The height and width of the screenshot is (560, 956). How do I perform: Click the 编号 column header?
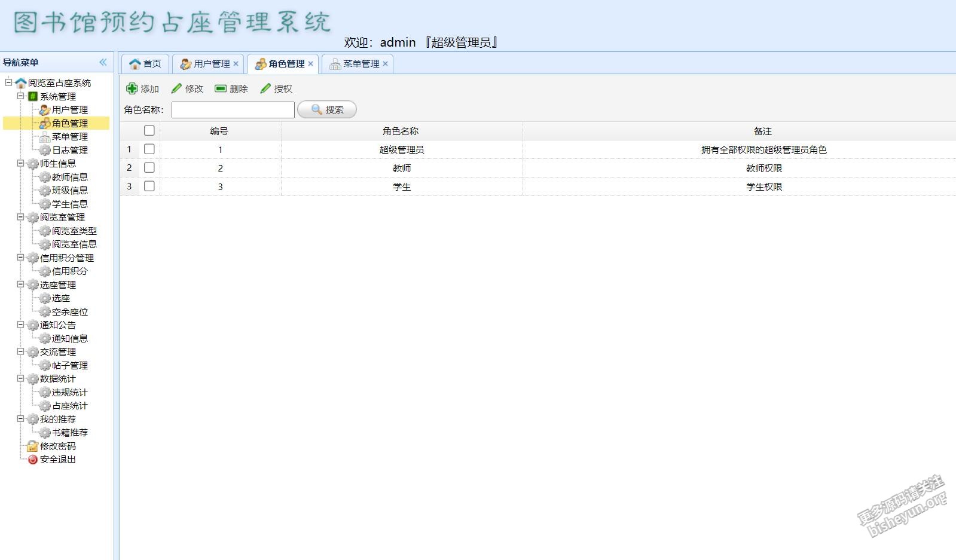click(x=219, y=131)
